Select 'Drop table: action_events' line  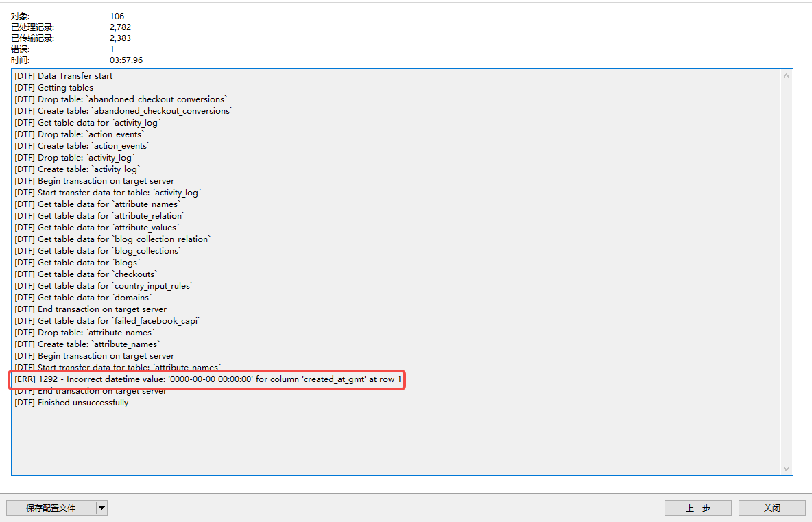(x=79, y=134)
